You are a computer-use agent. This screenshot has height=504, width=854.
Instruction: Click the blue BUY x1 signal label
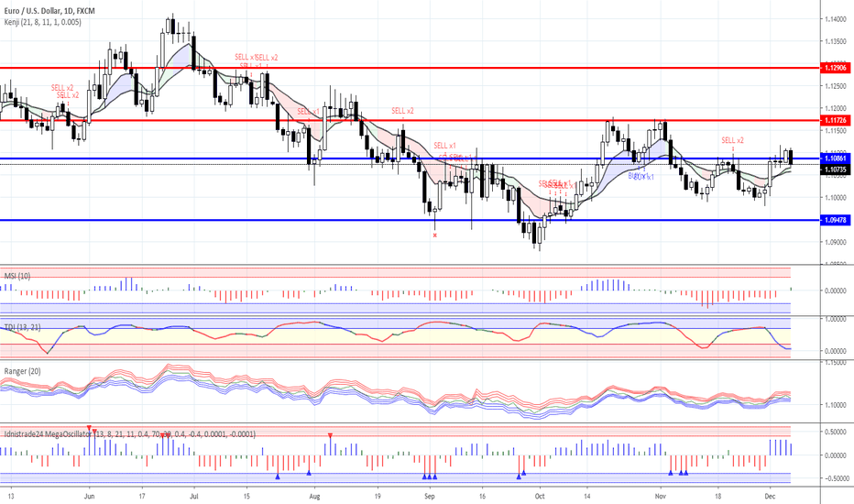point(641,175)
